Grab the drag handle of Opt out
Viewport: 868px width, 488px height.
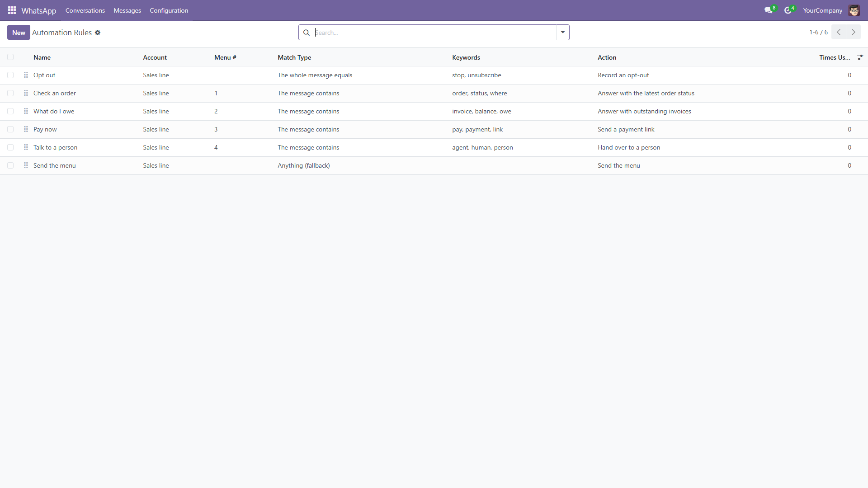pos(26,75)
